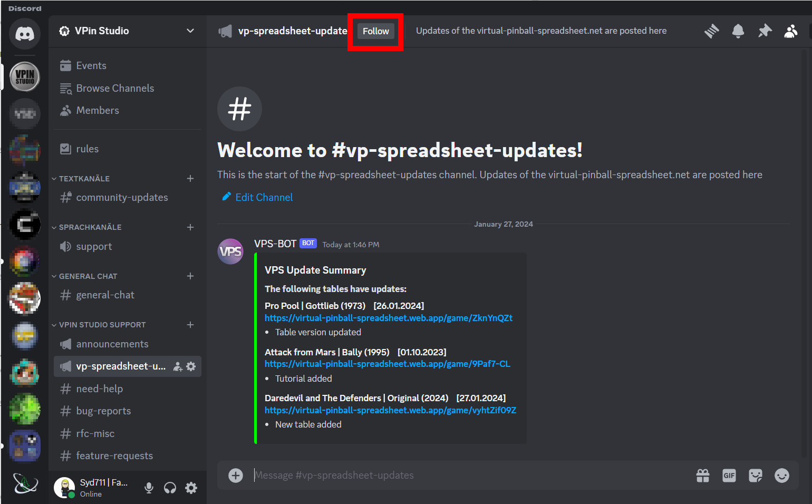This screenshot has width=812, height=504.
Task: Toggle headphones deafen
Action: 170,488
